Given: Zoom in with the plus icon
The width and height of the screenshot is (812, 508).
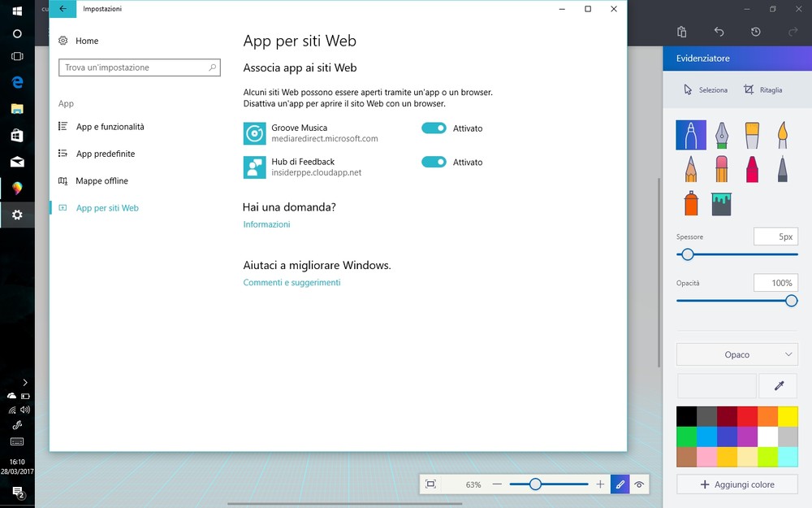Looking at the screenshot, I should tap(600, 484).
